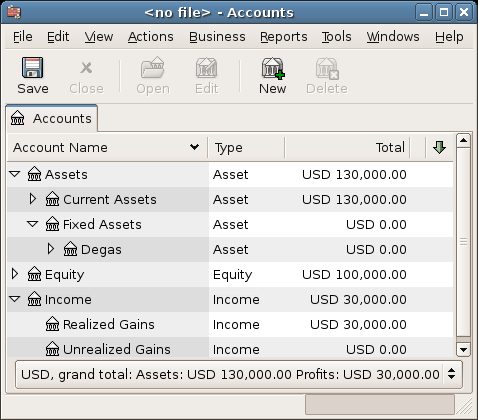The width and height of the screenshot is (478, 420).
Task: Click the window resize grip corner
Action: 464,407
